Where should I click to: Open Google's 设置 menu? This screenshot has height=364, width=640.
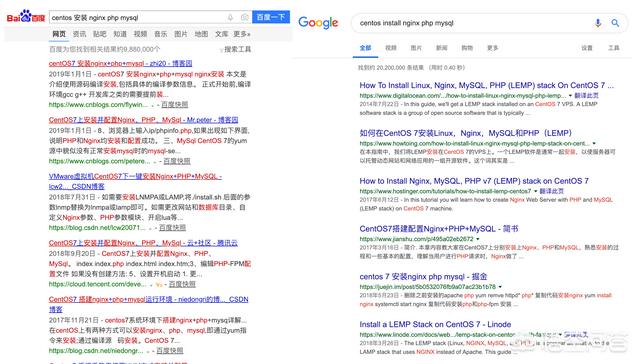click(587, 48)
